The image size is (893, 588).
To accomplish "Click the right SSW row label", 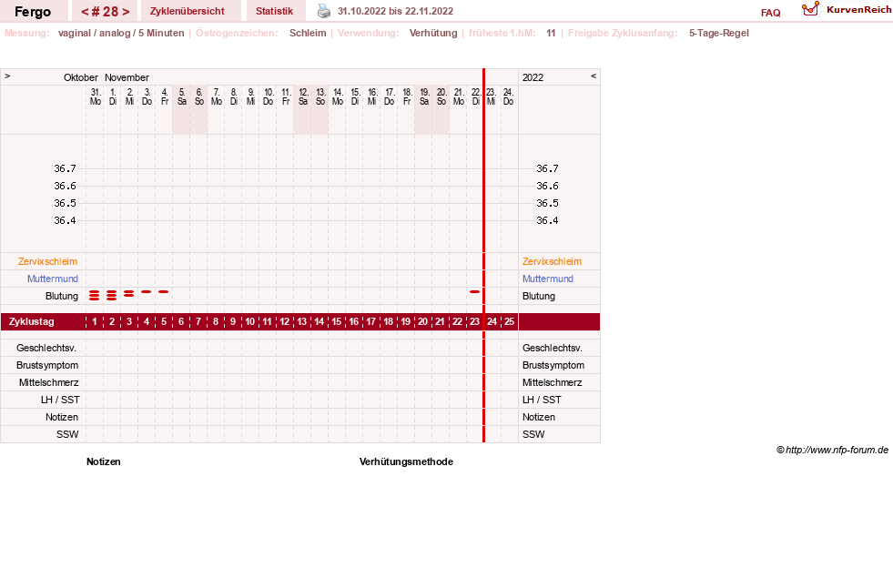I will pyautogui.click(x=533, y=434).
